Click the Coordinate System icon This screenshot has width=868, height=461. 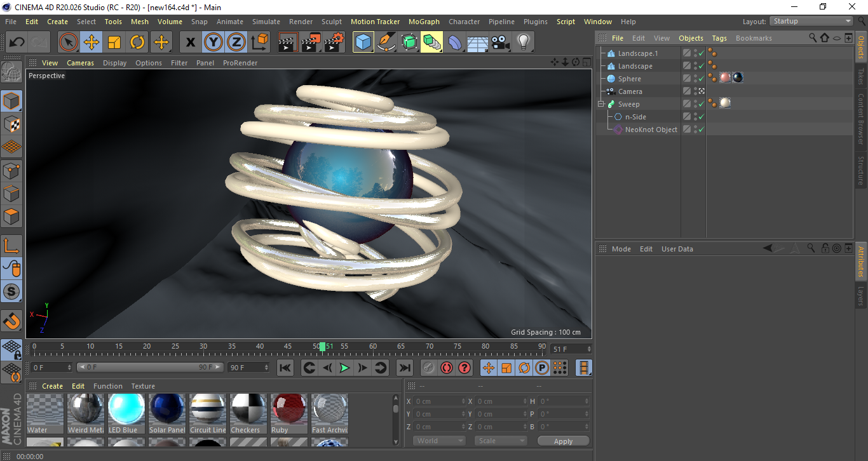(259, 43)
